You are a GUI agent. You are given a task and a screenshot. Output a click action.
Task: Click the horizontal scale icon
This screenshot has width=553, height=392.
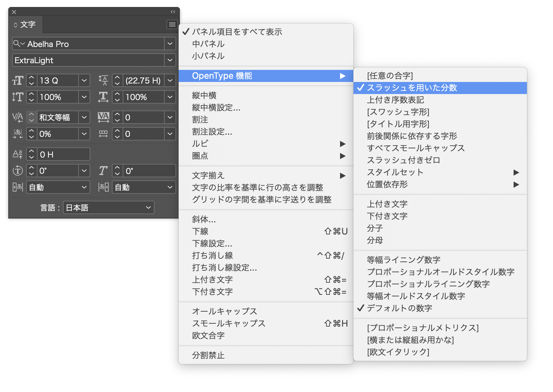pos(103,97)
